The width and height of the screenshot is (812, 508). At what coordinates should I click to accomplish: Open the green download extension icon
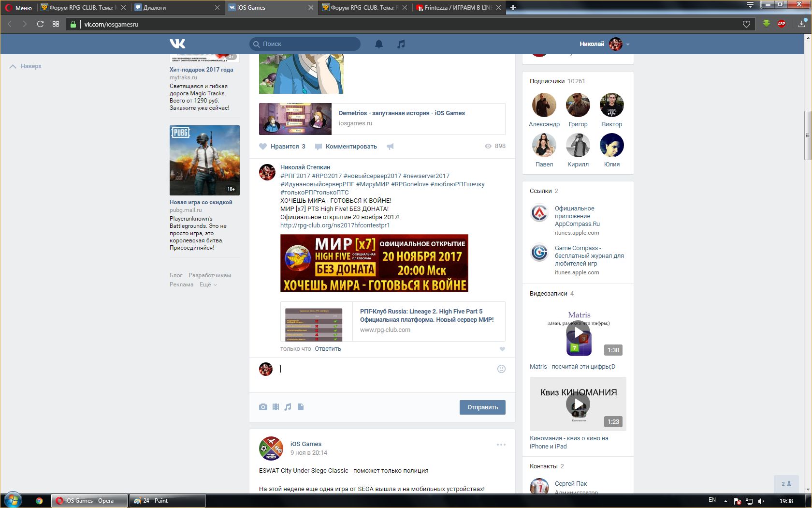pyautogui.click(x=766, y=23)
